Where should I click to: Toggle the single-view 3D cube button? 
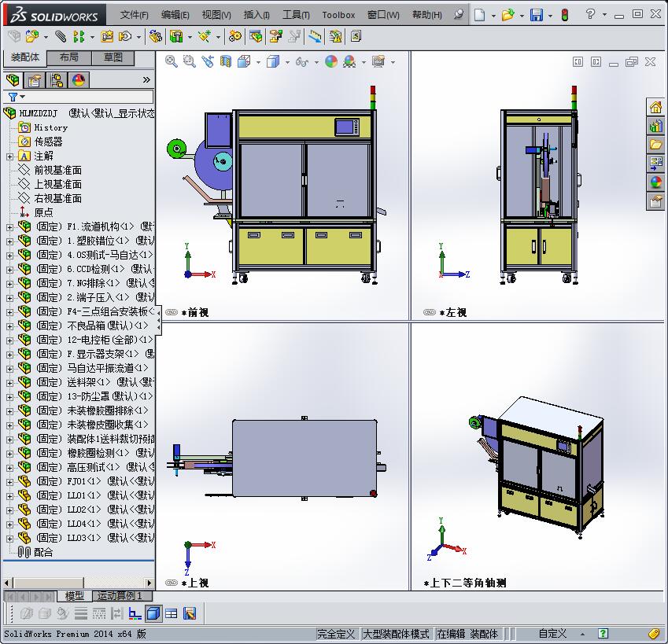(x=153, y=613)
